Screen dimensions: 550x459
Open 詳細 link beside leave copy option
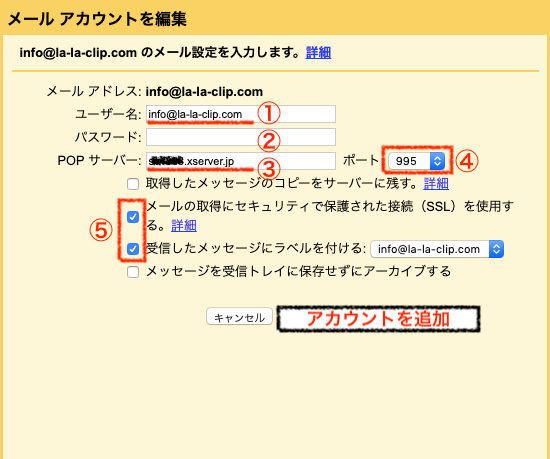436,183
